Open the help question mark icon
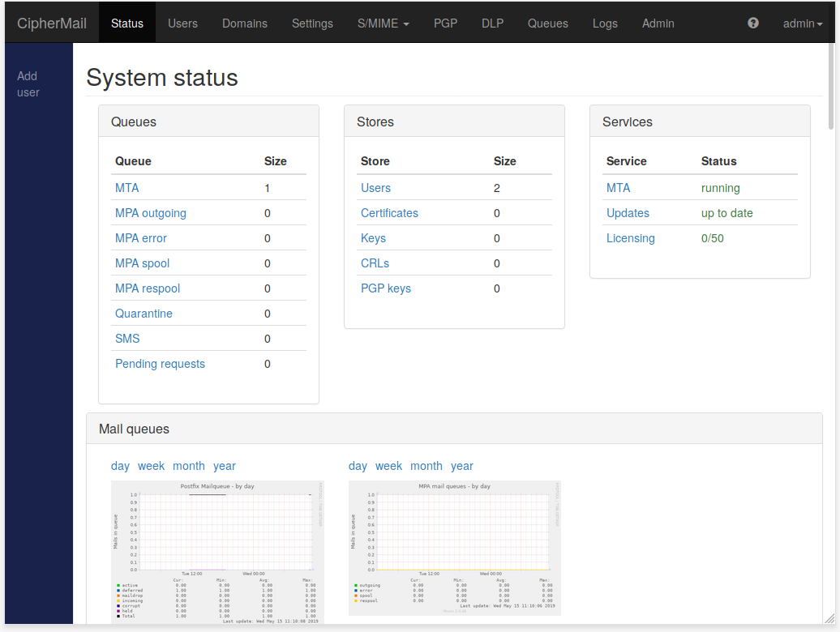The width and height of the screenshot is (840, 632). 752,23
